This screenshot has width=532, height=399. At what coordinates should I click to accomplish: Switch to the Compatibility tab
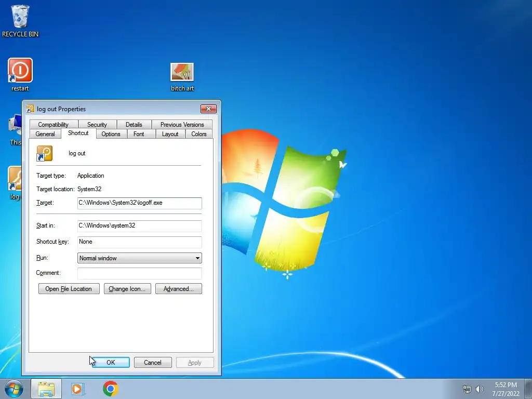pos(54,125)
